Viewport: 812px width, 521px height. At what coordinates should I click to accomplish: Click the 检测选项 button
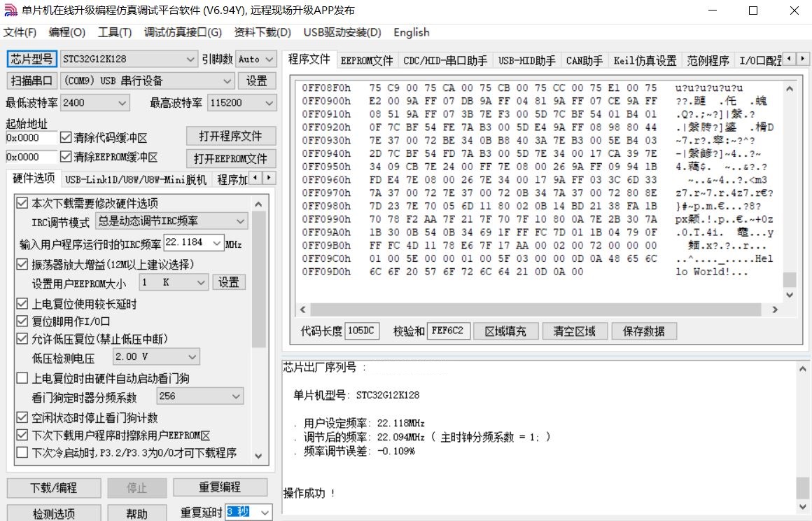[54, 514]
